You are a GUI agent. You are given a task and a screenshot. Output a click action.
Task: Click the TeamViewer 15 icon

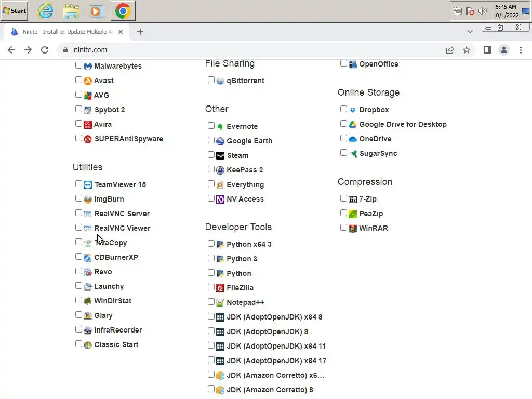(87, 184)
